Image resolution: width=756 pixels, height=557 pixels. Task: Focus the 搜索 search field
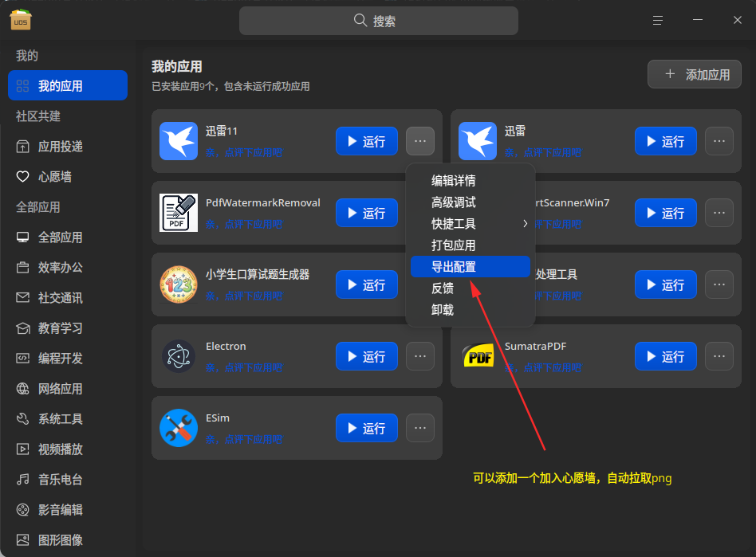coord(379,21)
